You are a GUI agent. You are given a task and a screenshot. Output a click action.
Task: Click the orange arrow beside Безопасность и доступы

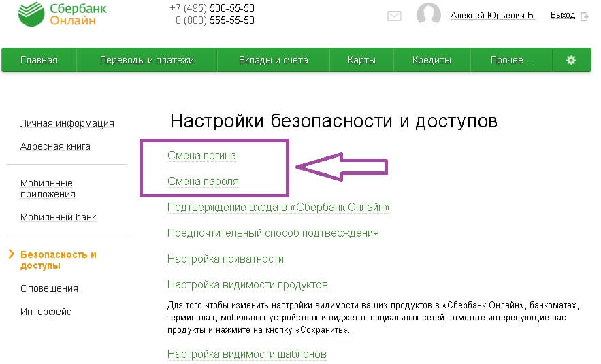(11, 254)
